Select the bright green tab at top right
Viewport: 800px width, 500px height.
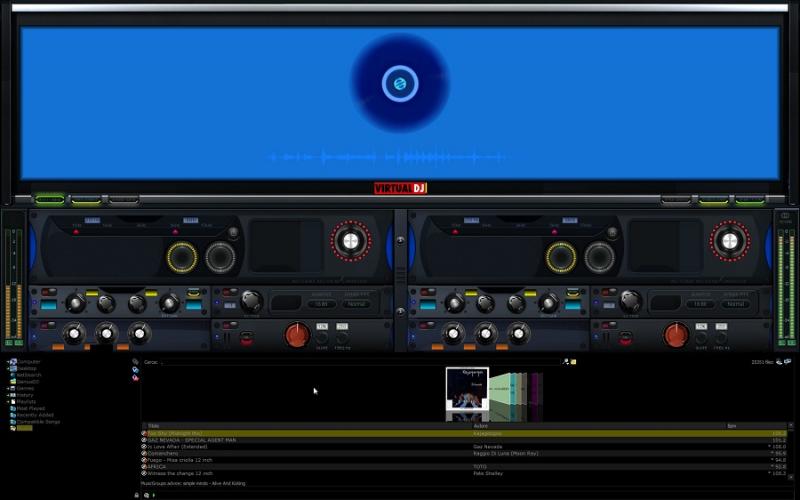click(x=750, y=200)
